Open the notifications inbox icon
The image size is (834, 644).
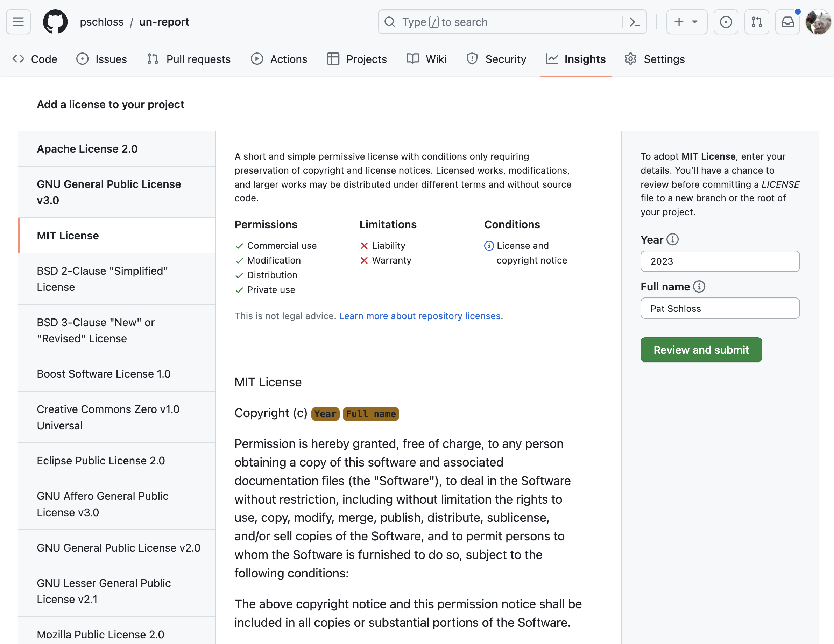click(x=787, y=22)
